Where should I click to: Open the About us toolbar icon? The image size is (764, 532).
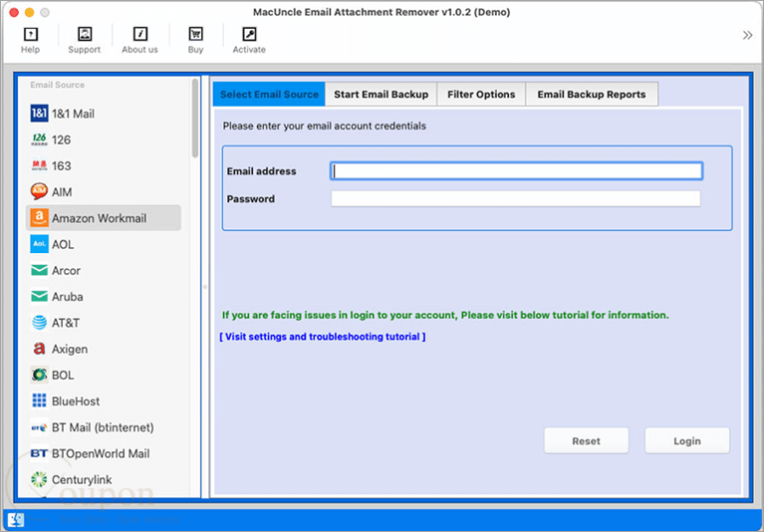pyautogui.click(x=140, y=34)
